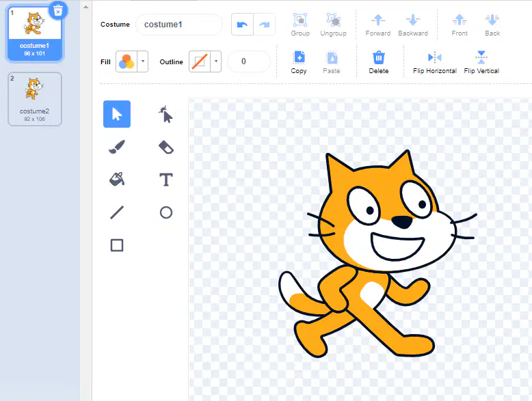Delete costume1 using the trash icon
This screenshot has width=532, height=401.
(x=58, y=11)
